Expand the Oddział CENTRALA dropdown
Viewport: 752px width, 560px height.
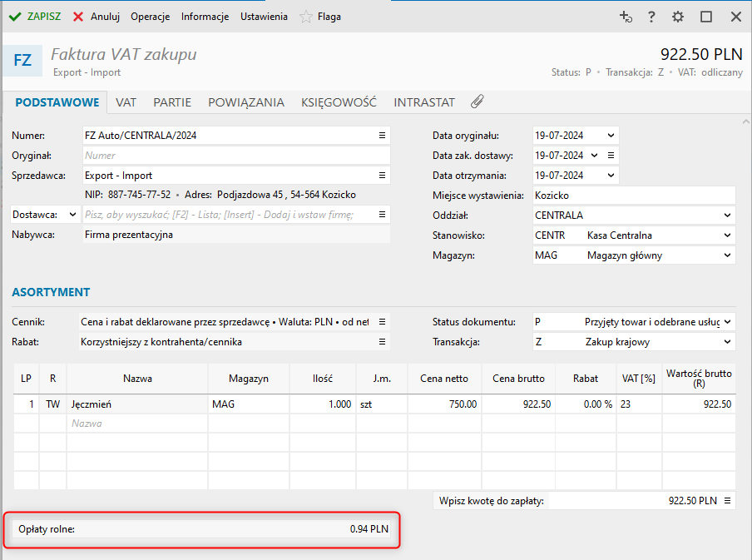coord(728,216)
